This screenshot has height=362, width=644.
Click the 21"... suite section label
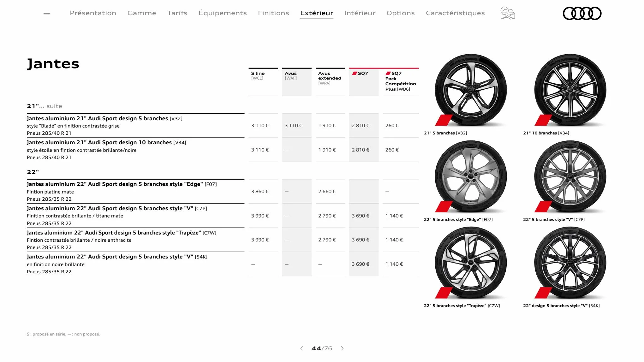coord(45,106)
